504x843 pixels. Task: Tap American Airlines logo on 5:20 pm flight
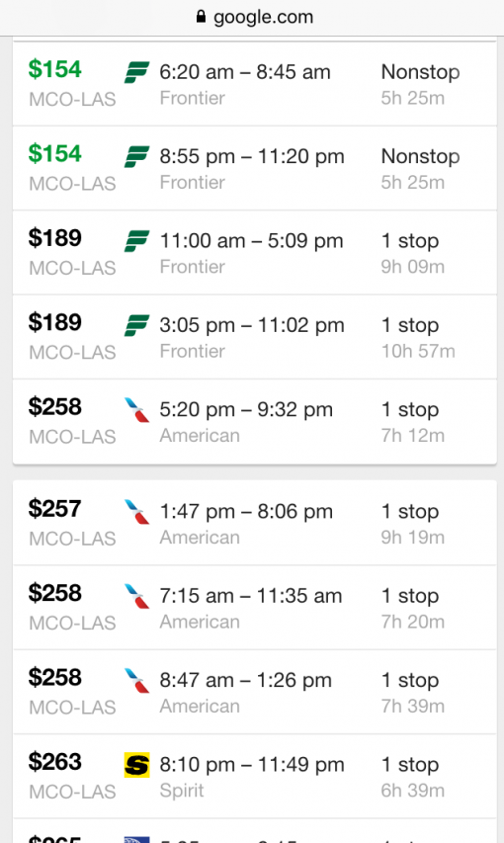[136, 410]
